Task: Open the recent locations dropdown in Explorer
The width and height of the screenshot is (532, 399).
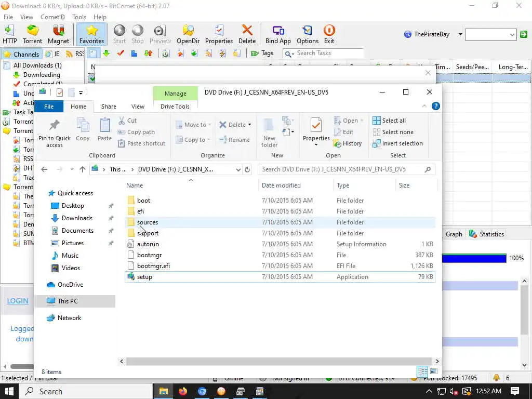Action: point(72,169)
